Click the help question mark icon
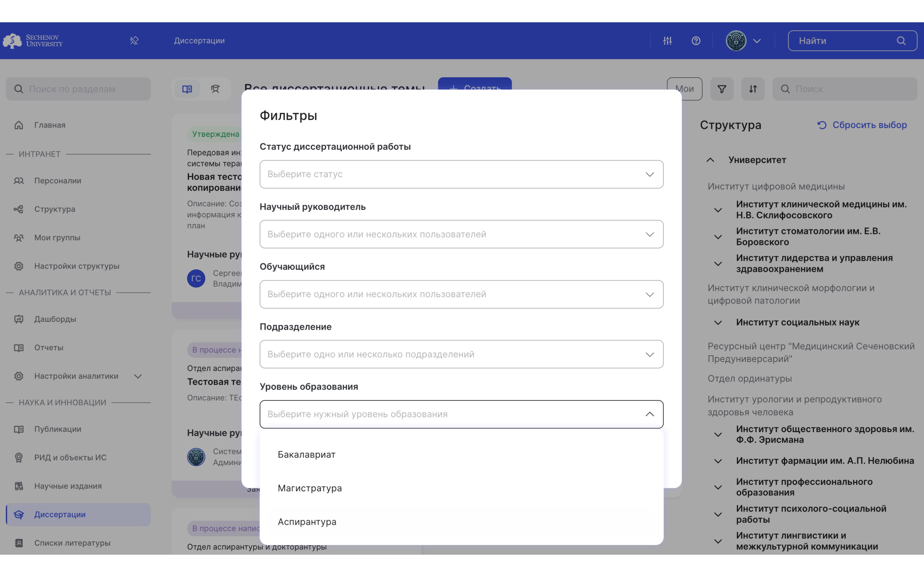This screenshot has width=924, height=577. [x=696, y=40]
